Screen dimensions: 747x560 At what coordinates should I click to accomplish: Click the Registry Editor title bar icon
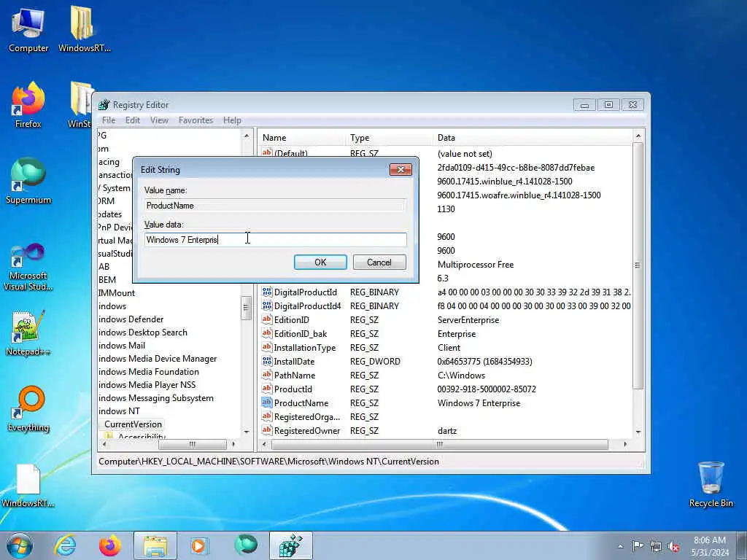click(x=104, y=105)
